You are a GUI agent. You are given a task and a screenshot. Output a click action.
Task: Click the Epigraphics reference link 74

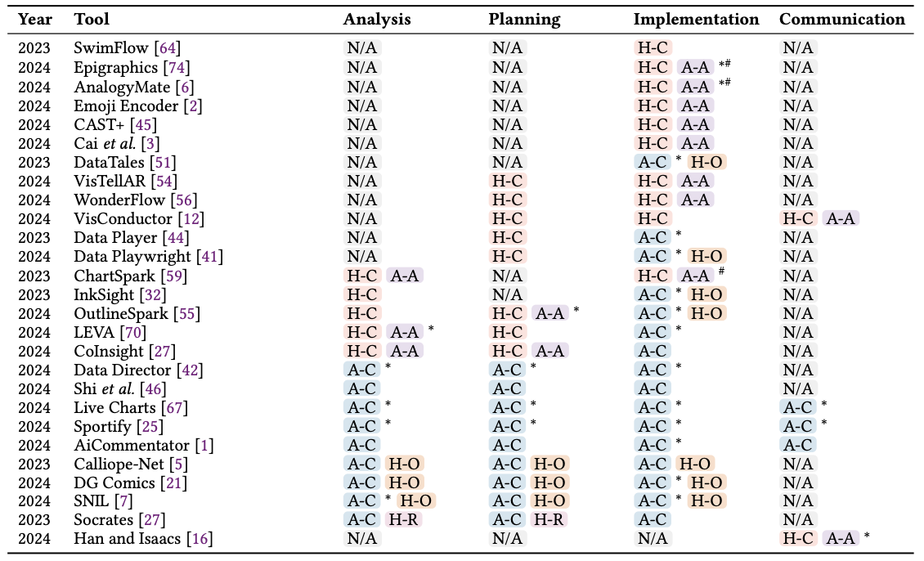pos(174,67)
